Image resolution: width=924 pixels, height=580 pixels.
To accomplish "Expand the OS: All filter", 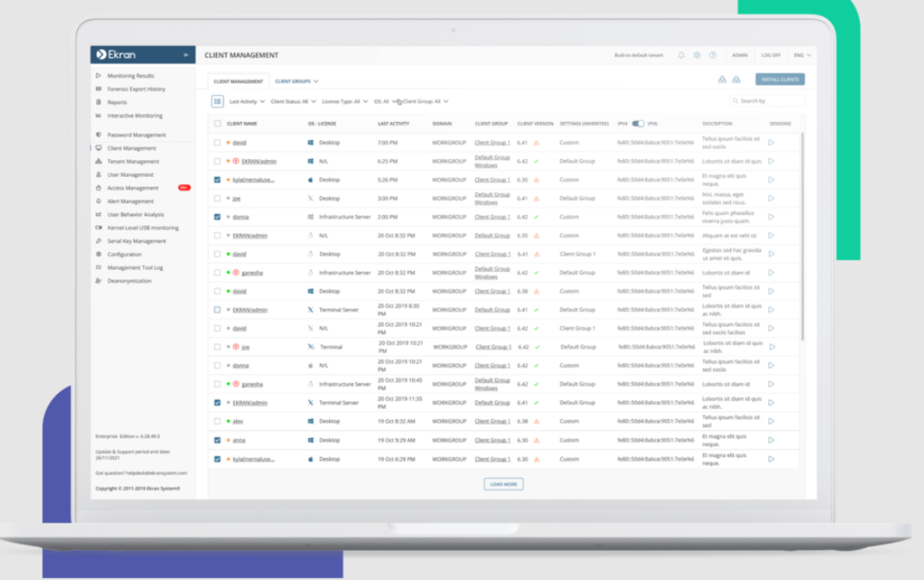I will (x=385, y=102).
